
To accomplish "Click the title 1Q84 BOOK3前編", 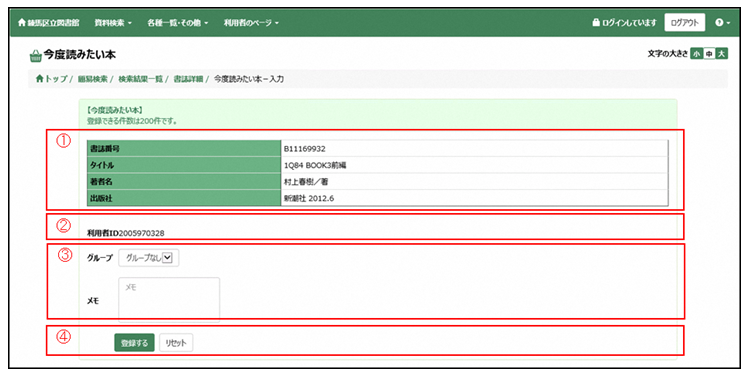I will coord(315,165).
